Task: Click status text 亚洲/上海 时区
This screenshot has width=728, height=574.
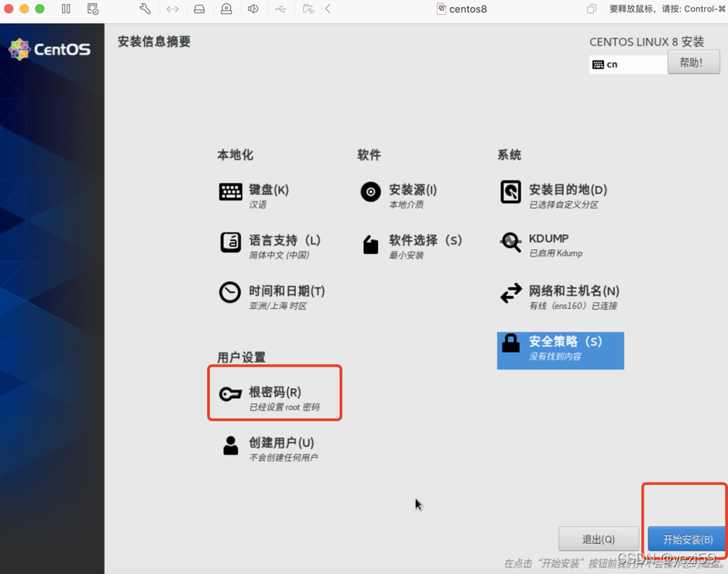Action: coord(277,305)
